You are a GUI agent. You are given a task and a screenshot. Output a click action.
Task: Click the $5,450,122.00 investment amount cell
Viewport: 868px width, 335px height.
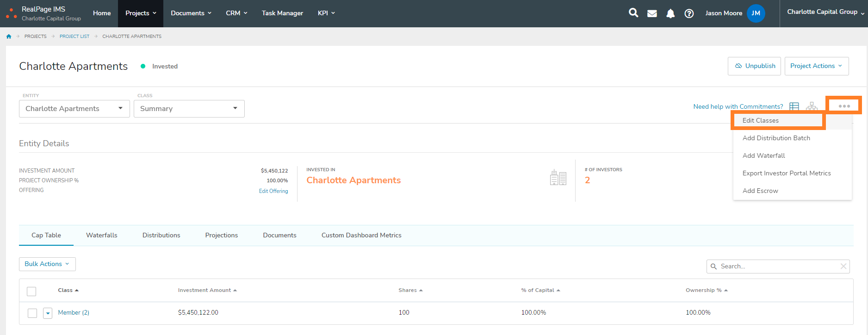198,313
